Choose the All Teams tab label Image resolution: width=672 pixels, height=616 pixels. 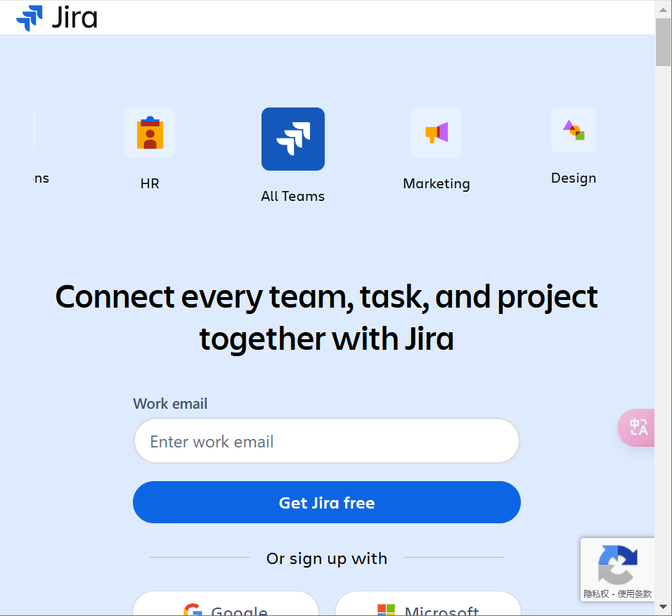[292, 196]
